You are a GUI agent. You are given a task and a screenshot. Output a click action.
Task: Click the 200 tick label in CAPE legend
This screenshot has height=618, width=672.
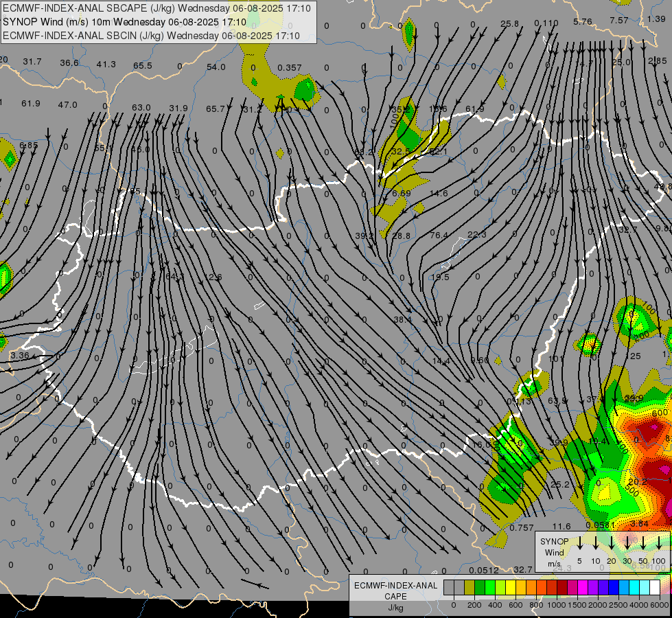[474, 605]
